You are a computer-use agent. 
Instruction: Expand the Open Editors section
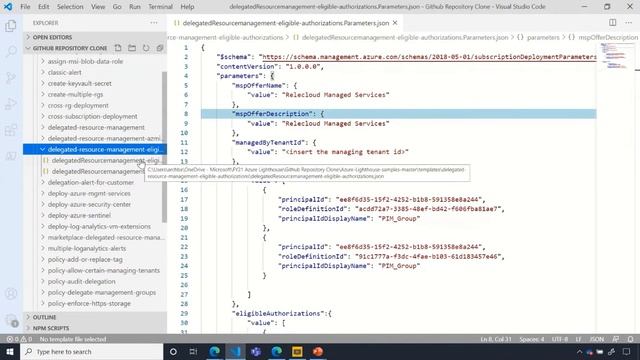pos(95,37)
